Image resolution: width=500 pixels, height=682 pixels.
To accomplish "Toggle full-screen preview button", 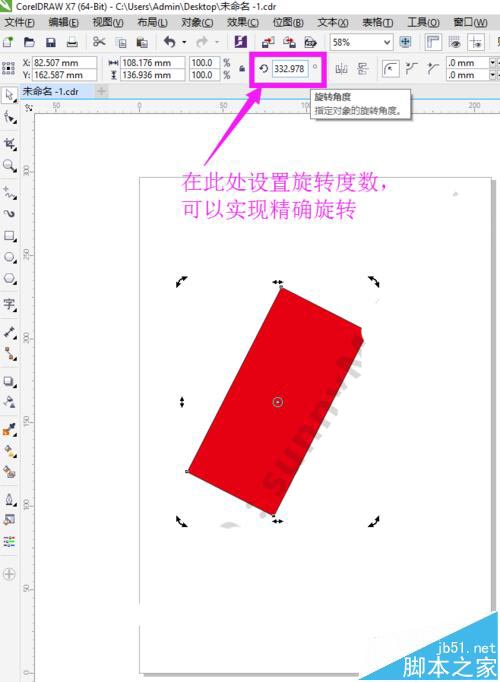I will point(405,42).
